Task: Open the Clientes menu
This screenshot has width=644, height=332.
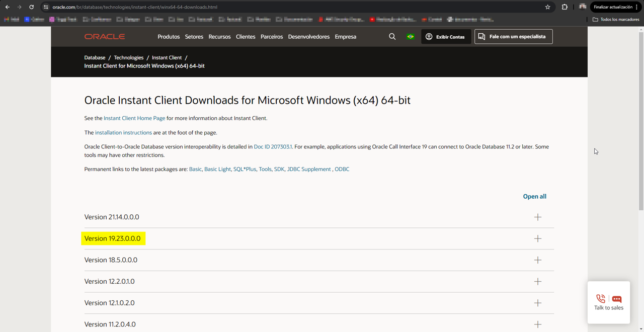Action: tap(246, 37)
